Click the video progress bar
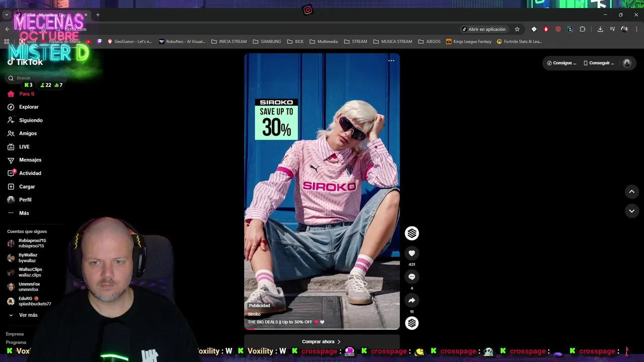The width and height of the screenshot is (644, 362). tap(321, 329)
